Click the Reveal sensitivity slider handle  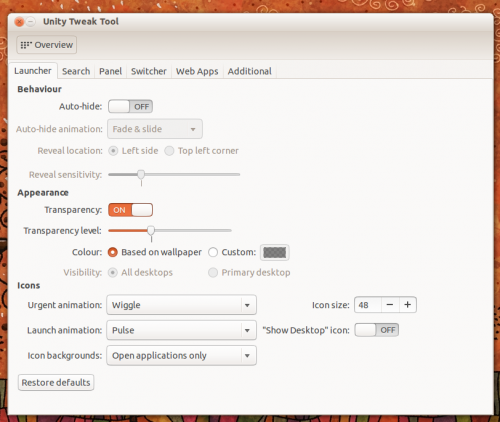(141, 174)
